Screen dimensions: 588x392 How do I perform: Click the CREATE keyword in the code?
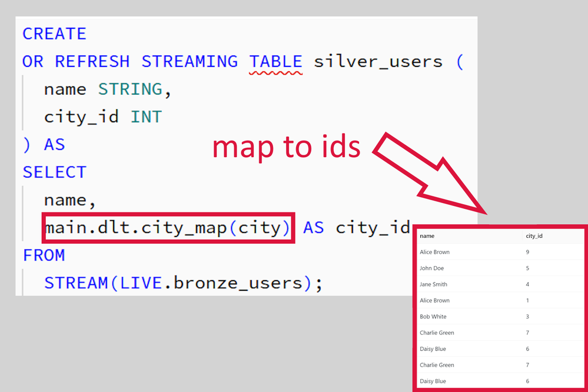(54, 34)
